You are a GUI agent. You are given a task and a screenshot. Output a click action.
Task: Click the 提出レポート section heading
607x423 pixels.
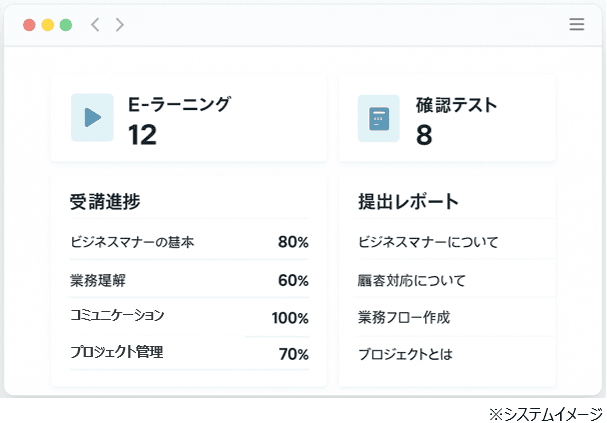[408, 201]
